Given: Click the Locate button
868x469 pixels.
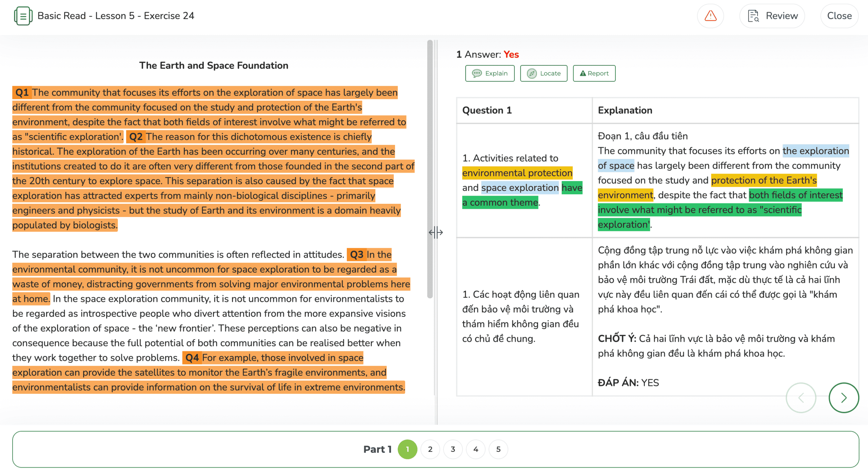Looking at the screenshot, I should pyautogui.click(x=544, y=73).
